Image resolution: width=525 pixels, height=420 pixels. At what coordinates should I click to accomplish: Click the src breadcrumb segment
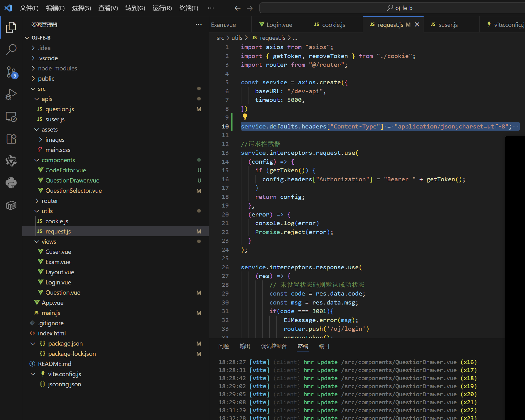220,38
